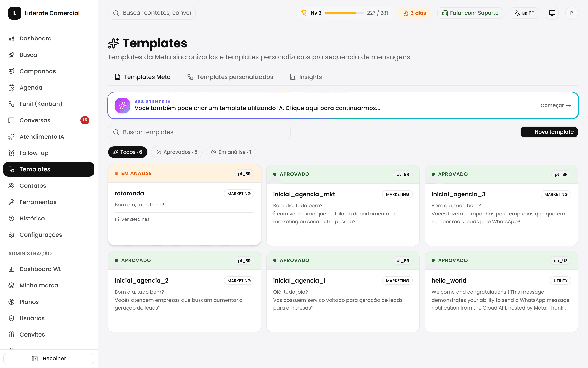588x368 pixels.
Task: Focus the Buscar templates search field
Action: (x=199, y=132)
